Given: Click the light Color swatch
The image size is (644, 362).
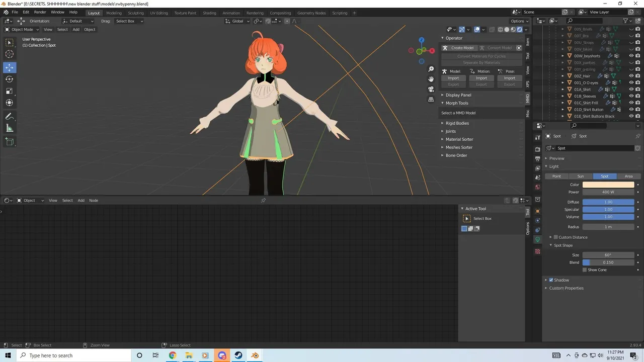Looking at the screenshot, I should tap(608, 185).
